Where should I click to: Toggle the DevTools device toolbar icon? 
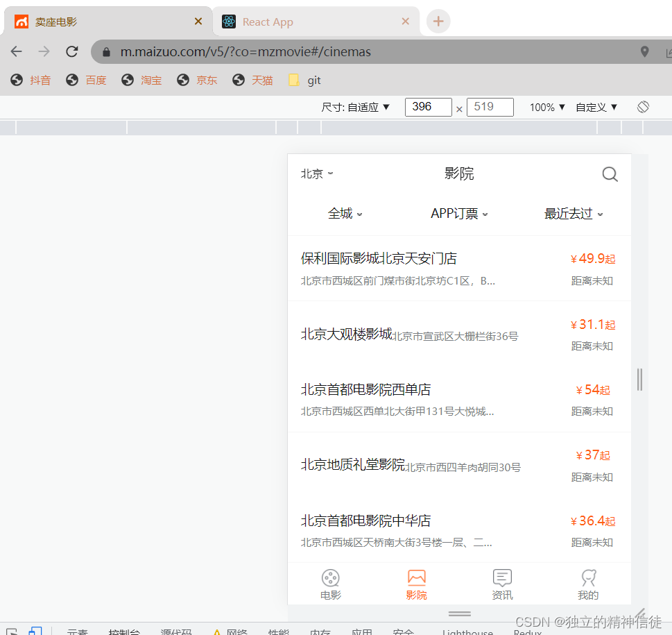coord(35,631)
